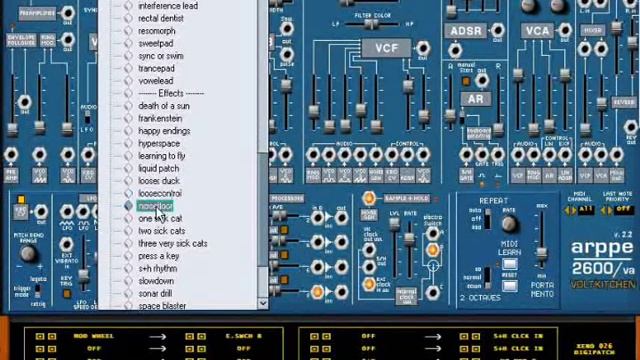Click the VCF output jack
Image resolution: width=640 pixels, height=360 pixels.
423,49
